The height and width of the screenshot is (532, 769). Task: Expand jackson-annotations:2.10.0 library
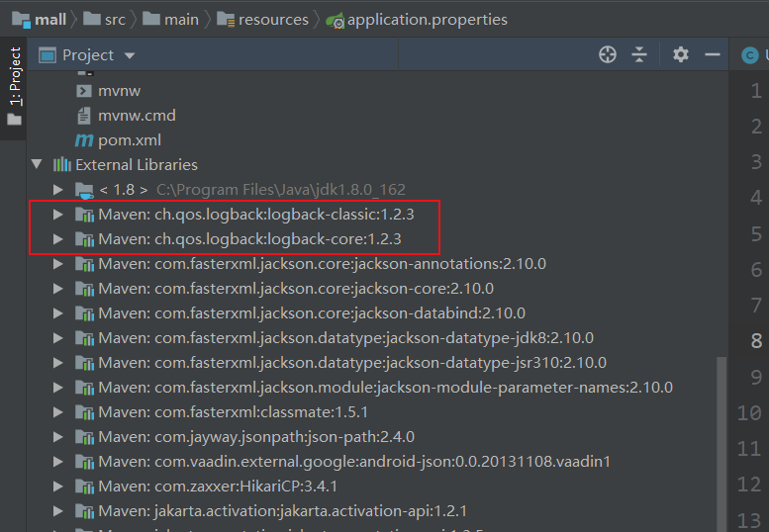pos(57,264)
